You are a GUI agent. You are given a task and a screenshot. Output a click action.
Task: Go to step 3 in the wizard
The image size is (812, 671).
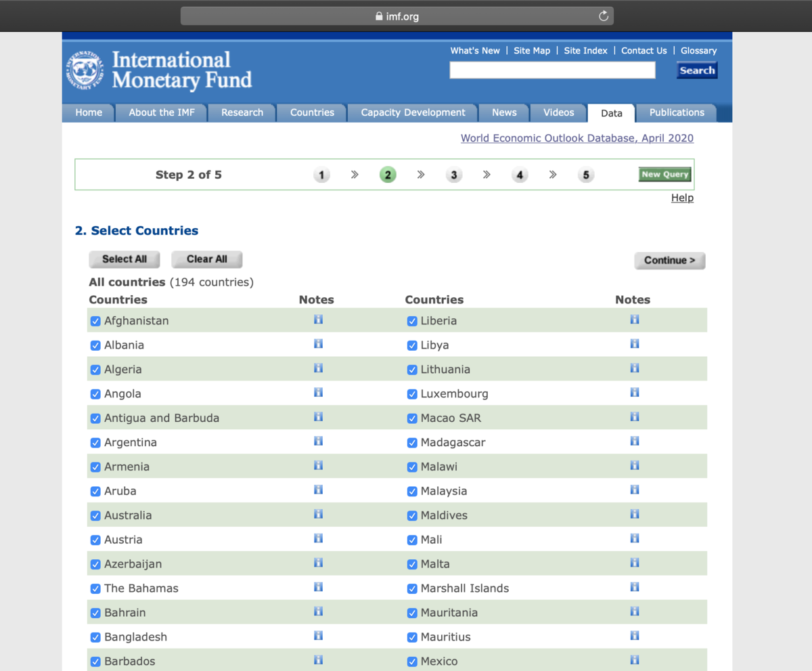(454, 175)
